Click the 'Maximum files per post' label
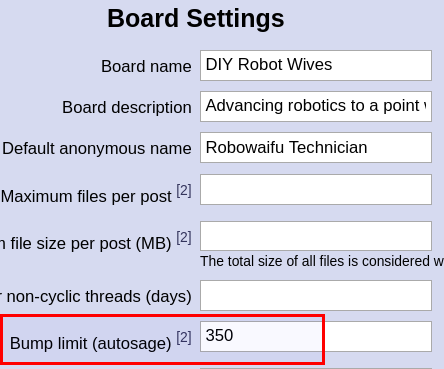 pyautogui.click(x=86, y=196)
